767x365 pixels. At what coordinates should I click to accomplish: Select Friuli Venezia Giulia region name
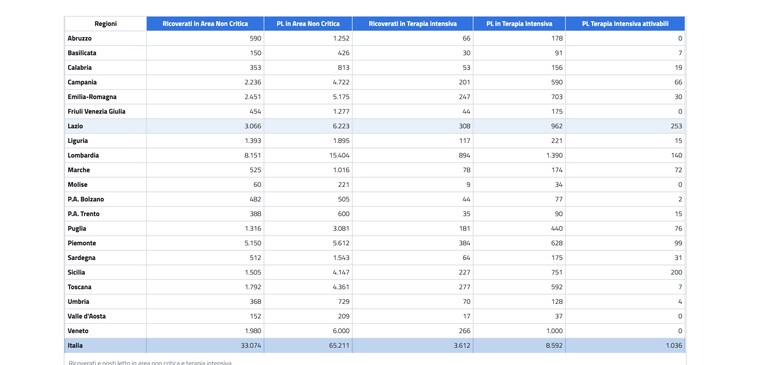coord(96,112)
